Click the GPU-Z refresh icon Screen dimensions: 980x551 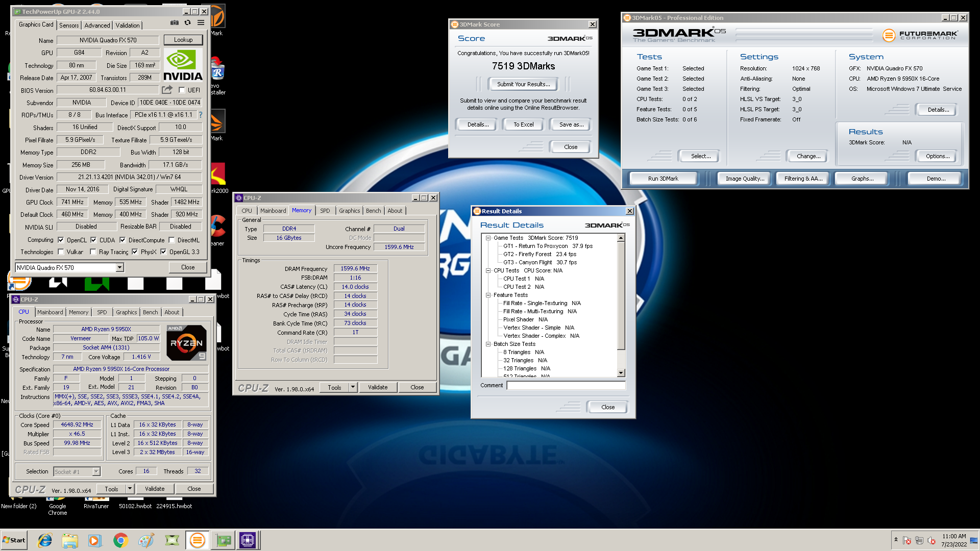pos(188,23)
